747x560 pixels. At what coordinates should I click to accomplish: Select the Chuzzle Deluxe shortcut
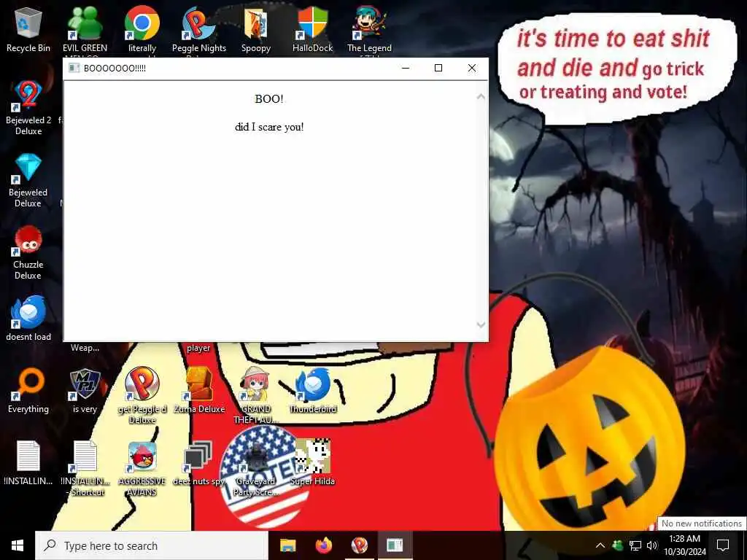pos(28,252)
